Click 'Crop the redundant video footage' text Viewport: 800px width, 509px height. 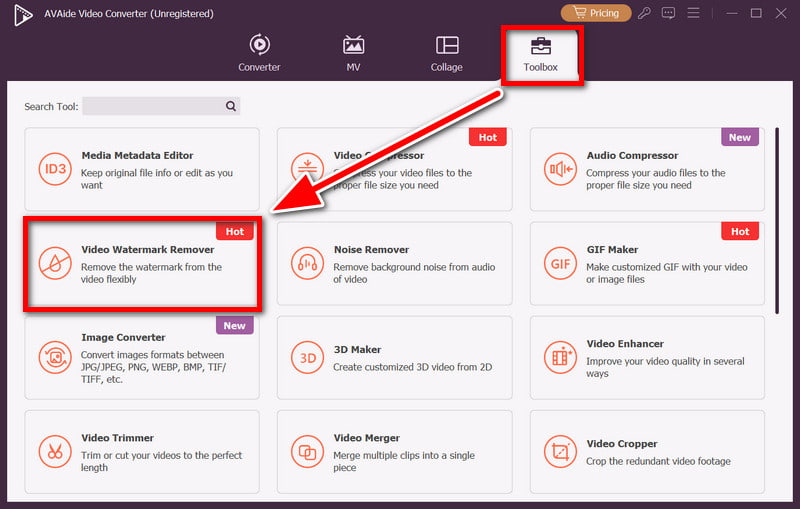coord(658,461)
